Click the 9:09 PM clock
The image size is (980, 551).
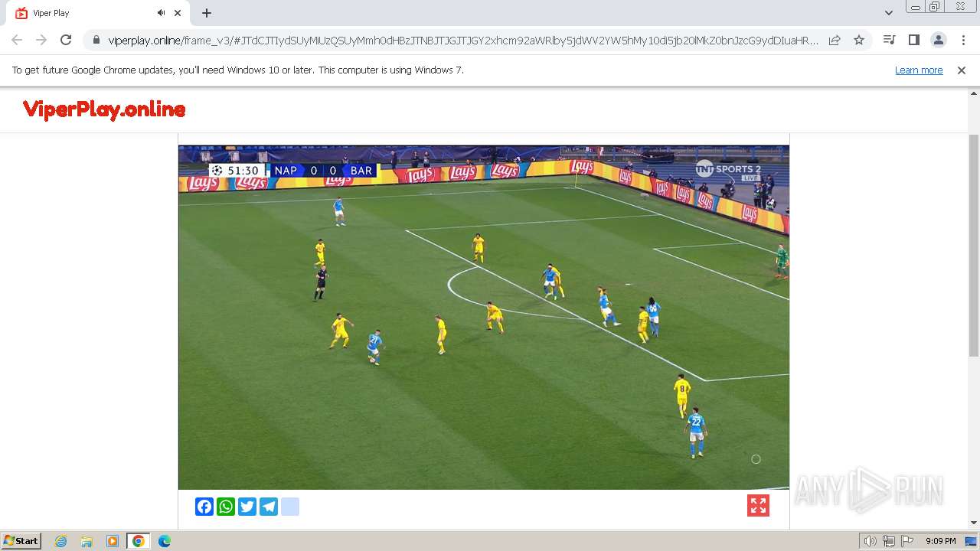[x=940, y=541]
